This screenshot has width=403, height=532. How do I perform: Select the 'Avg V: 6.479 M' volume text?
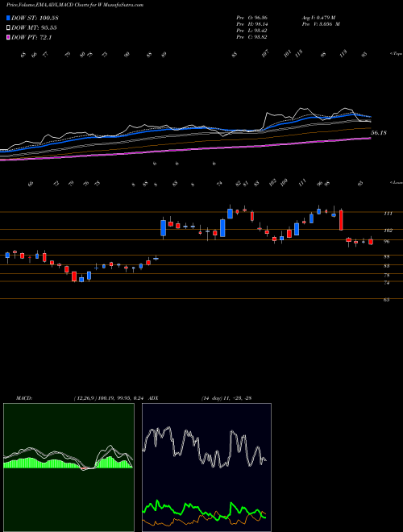pos(318,18)
